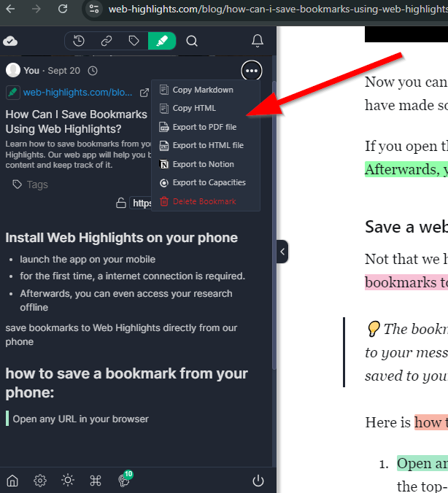Click note about internet connection required
This screenshot has width=448, height=493.
(133, 276)
